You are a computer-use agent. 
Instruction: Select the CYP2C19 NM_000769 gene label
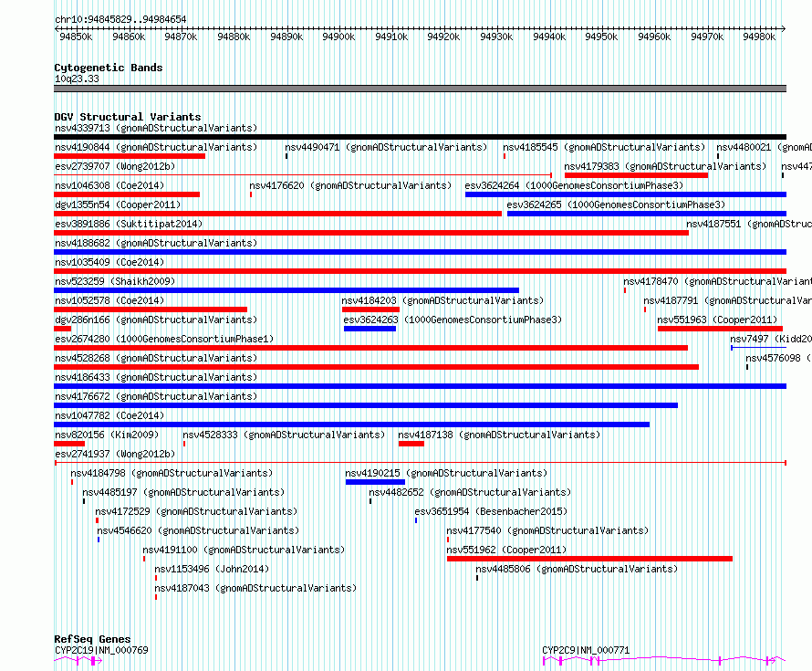(x=101, y=650)
